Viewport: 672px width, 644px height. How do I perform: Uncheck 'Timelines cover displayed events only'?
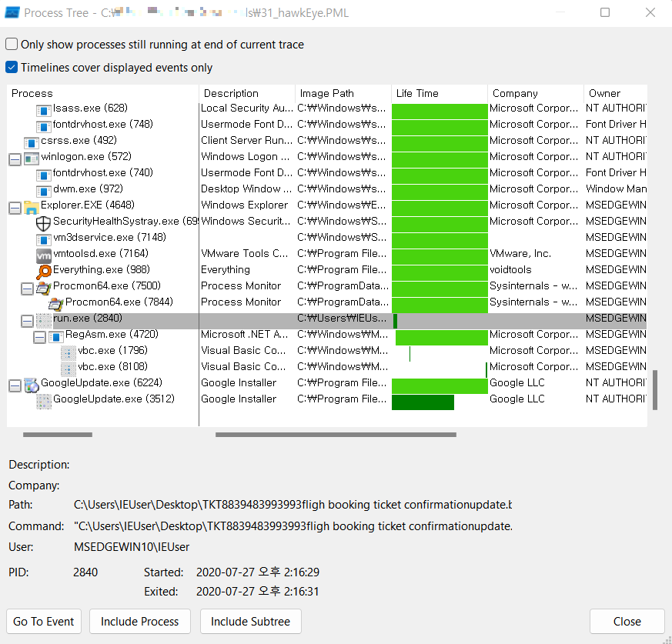(12, 67)
